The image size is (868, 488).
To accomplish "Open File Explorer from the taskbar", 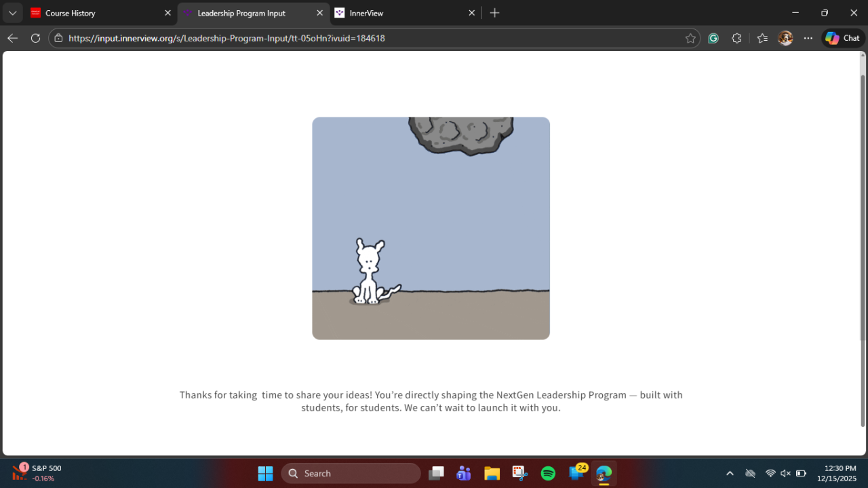I will tap(492, 473).
